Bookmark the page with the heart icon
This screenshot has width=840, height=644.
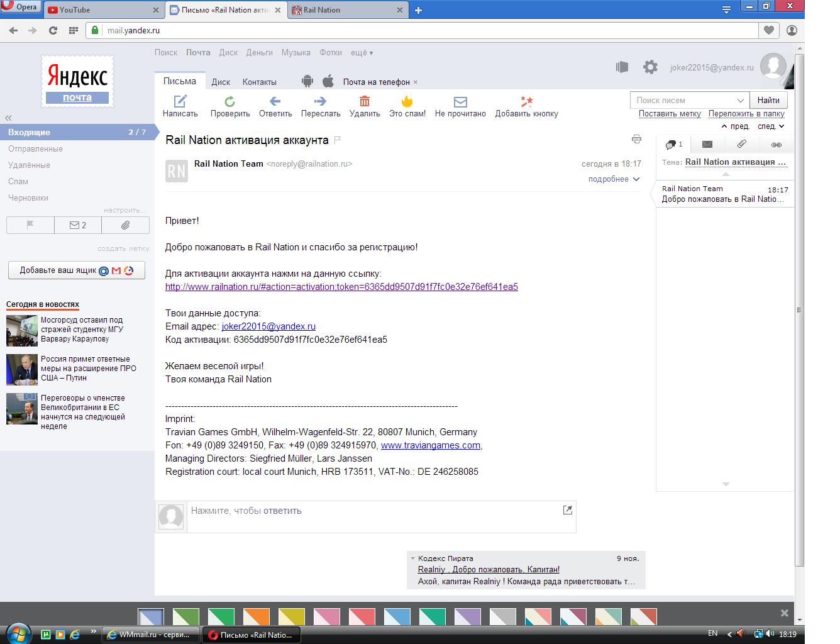[768, 30]
